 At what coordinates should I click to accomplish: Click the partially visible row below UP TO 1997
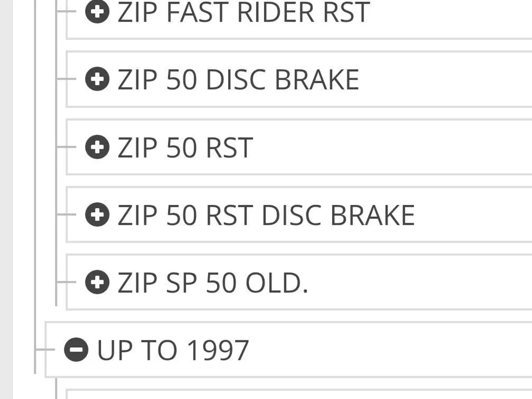291,395
